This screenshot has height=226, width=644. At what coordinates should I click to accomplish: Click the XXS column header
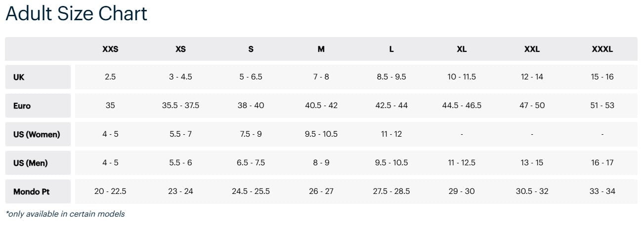[110, 49]
